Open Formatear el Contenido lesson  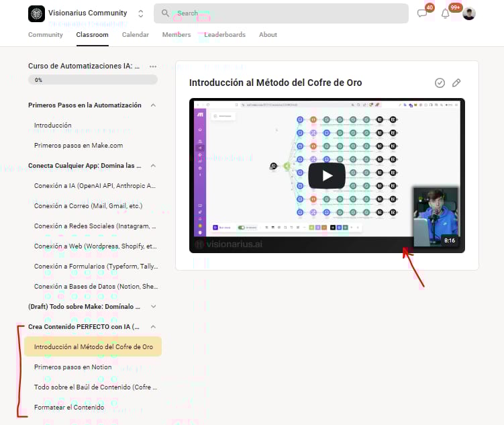pyautogui.click(x=69, y=408)
